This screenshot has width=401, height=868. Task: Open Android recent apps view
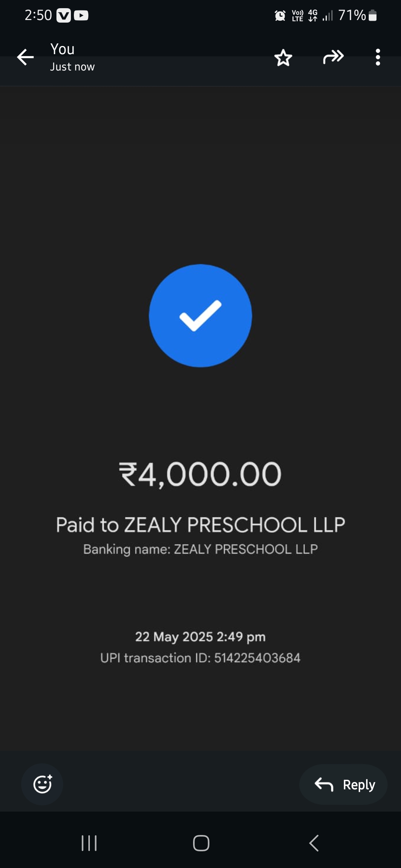89,843
